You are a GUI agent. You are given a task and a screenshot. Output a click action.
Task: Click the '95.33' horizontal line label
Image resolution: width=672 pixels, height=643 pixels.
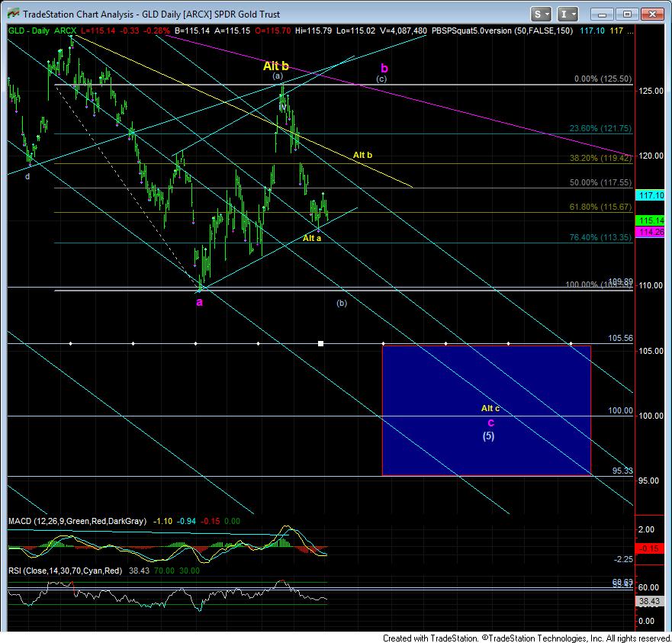pyautogui.click(x=622, y=471)
